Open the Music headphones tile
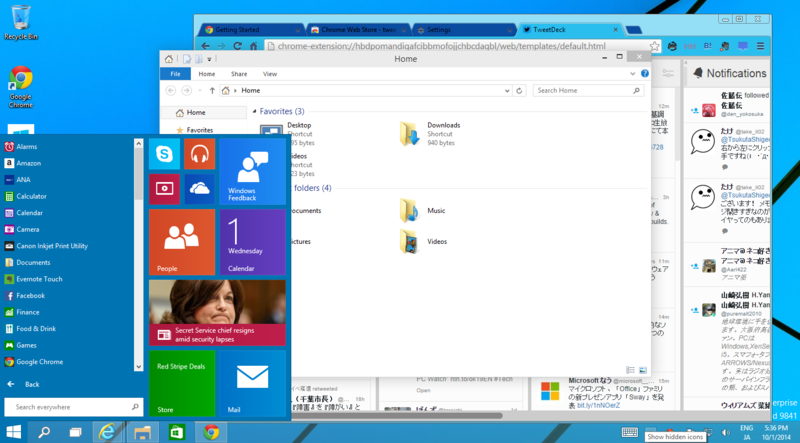The width and height of the screenshot is (800, 443). coord(199,154)
